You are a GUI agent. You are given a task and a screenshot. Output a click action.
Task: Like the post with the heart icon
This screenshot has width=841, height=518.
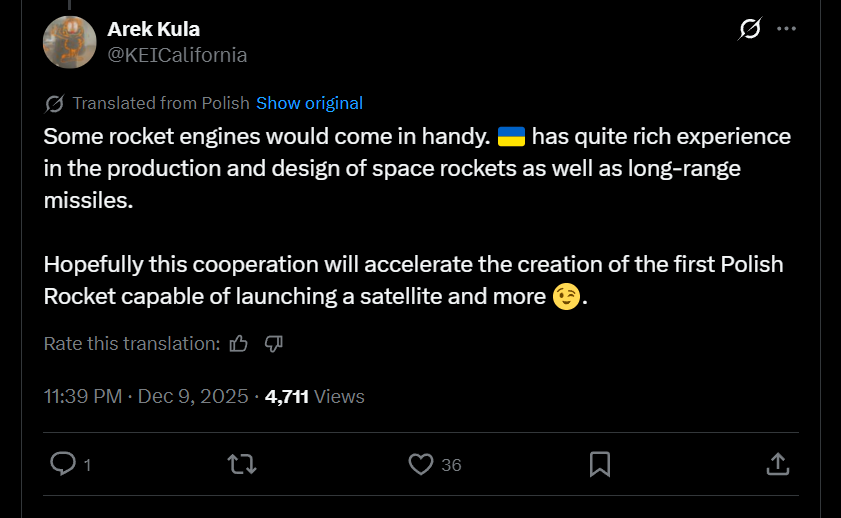pyautogui.click(x=421, y=464)
